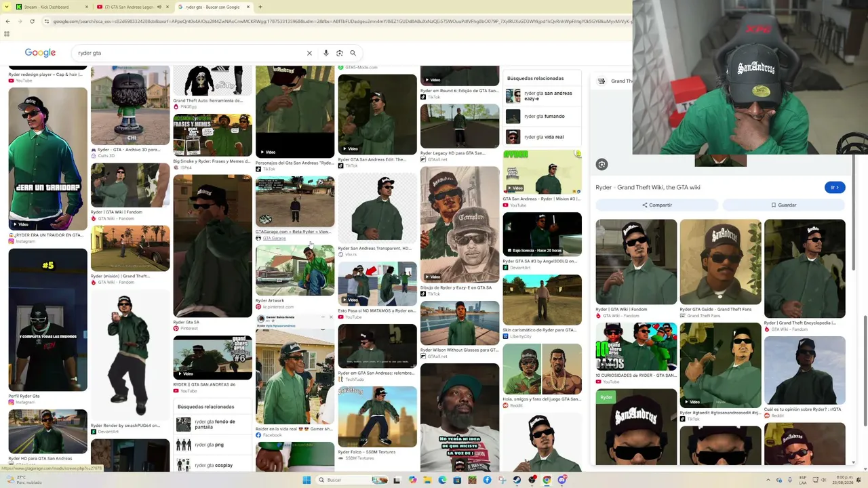Open Facebook app from the taskbar
This screenshot has height=488, width=868.
click(487, 480)
